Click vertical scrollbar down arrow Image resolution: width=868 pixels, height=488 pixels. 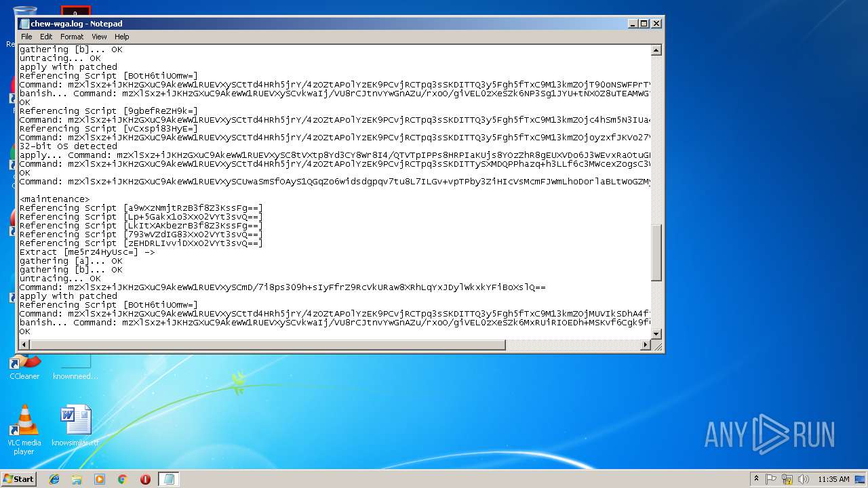click(656, 334)
